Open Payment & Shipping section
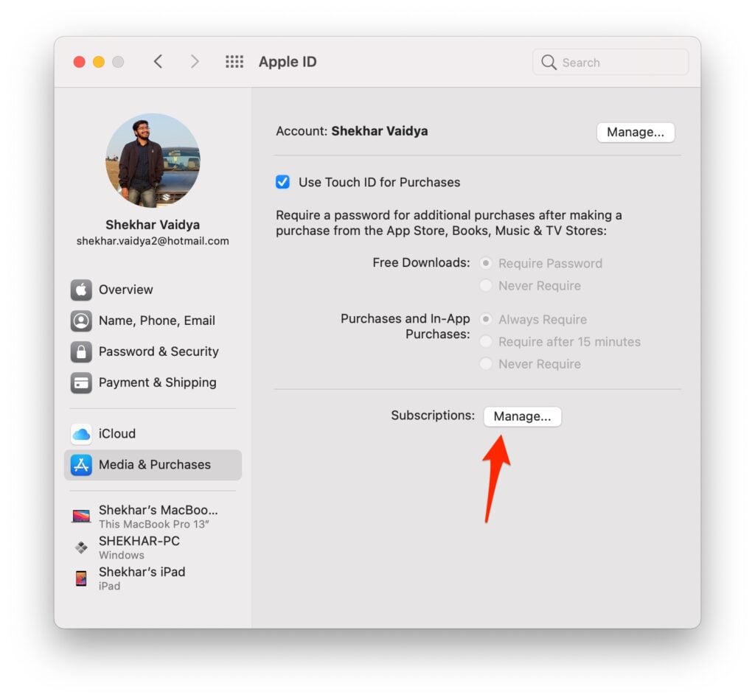755x700 pixels. pos(153,383)
